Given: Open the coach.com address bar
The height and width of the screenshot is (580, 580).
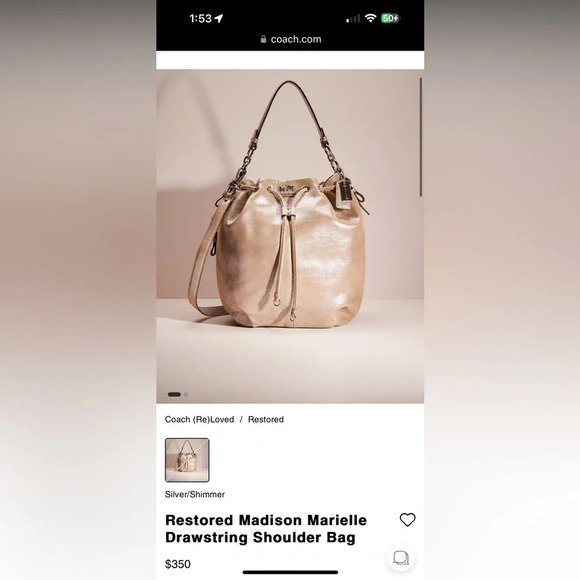Looking at the screenshot, I should (x=290, y=39).
